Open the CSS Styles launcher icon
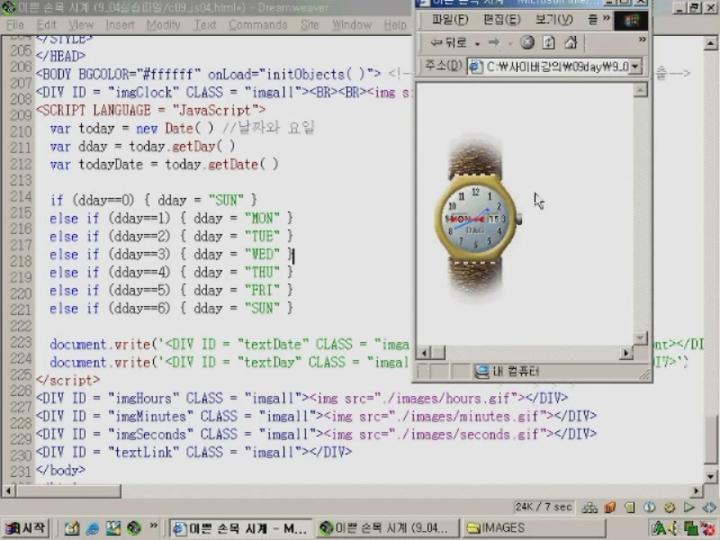This screenshot has width=720, height=540. click(649, 507)
